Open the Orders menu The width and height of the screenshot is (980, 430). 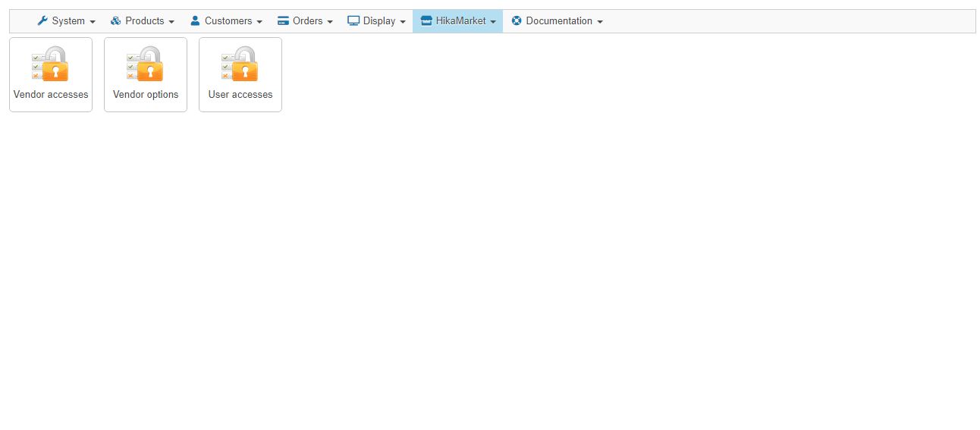point(305,21)
